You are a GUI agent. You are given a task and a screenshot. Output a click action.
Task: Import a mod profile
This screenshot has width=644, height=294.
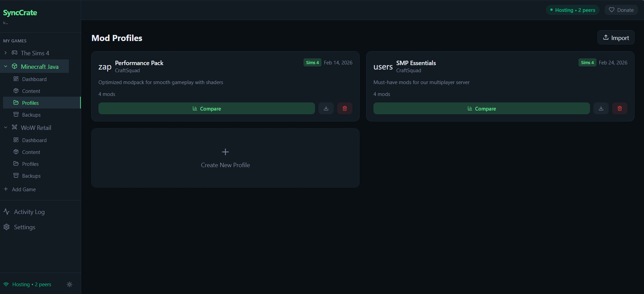(x=615, y=38)
